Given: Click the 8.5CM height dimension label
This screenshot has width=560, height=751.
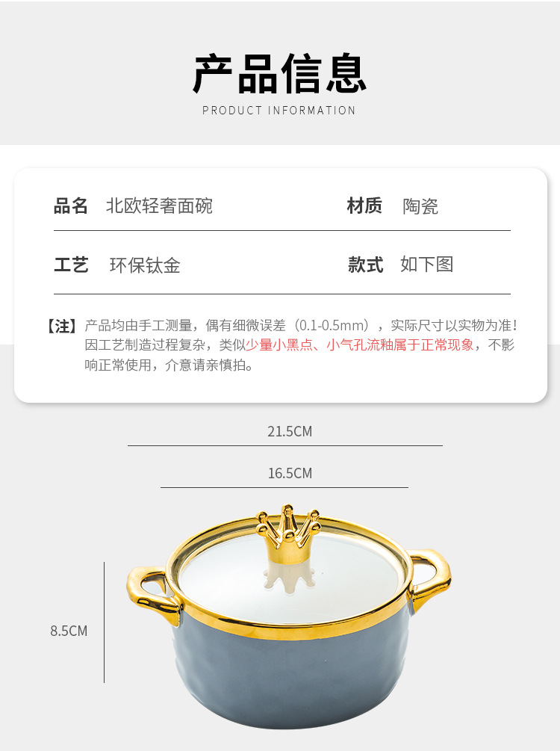Looking at the screenshot, I should (x=69, y=631).
